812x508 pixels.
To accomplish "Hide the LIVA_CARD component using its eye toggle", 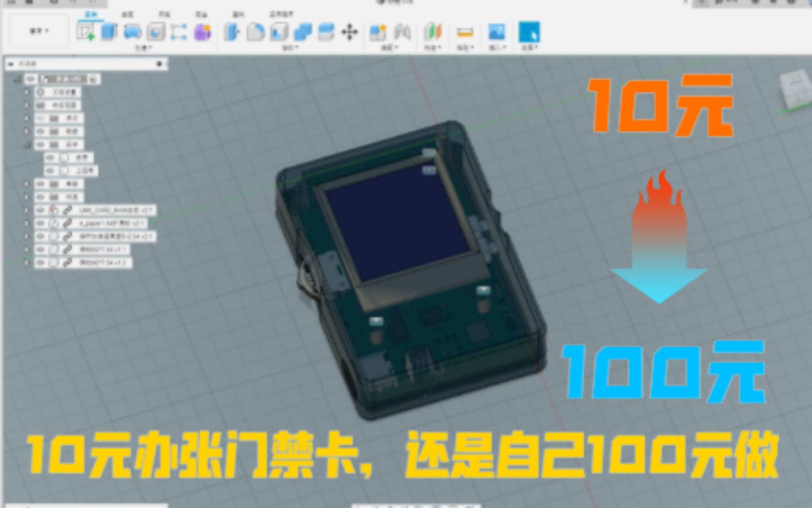I will click(x=41, y=210).
